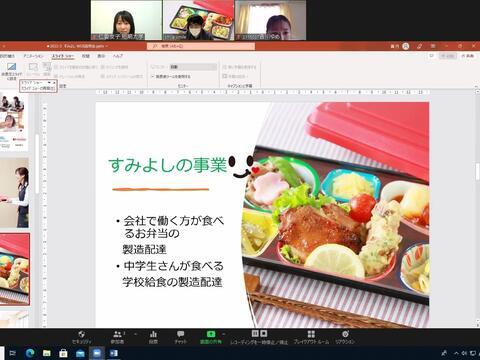Screen dimensions: 480x360
Task: Open the Monitor selection dropdown
Action: (193, 67)
